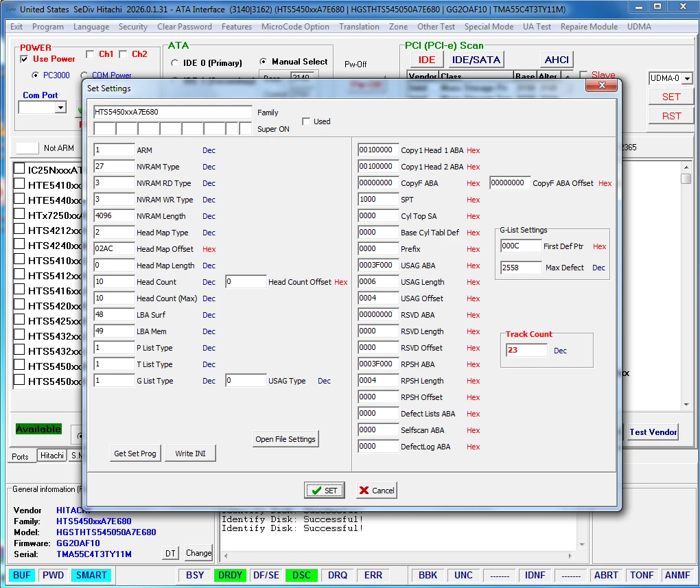The image size is (700, 588).
Task: Open the Translation menu
Action: pyautogui.click(x=359, y=26)
